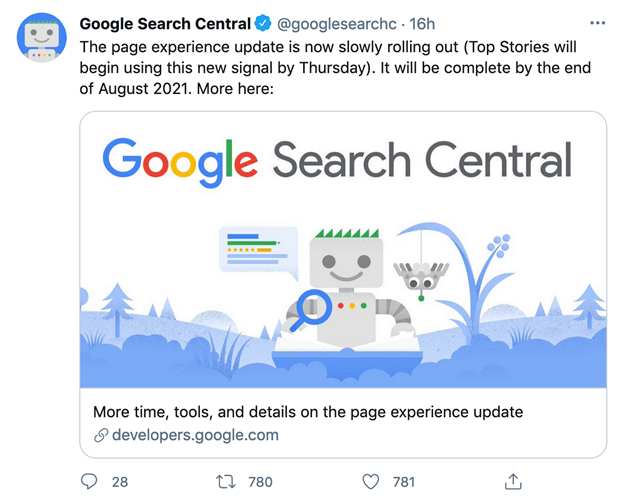Click the reply count 28
The height and width of the screenshot is (504, 624).
point(120,481)
